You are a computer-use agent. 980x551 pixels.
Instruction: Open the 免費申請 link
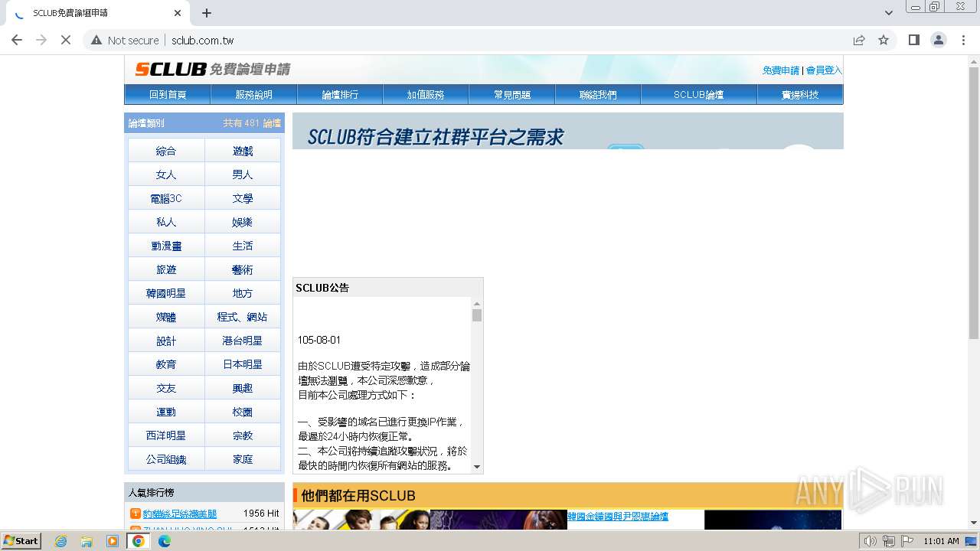click(x=780, y=70)
